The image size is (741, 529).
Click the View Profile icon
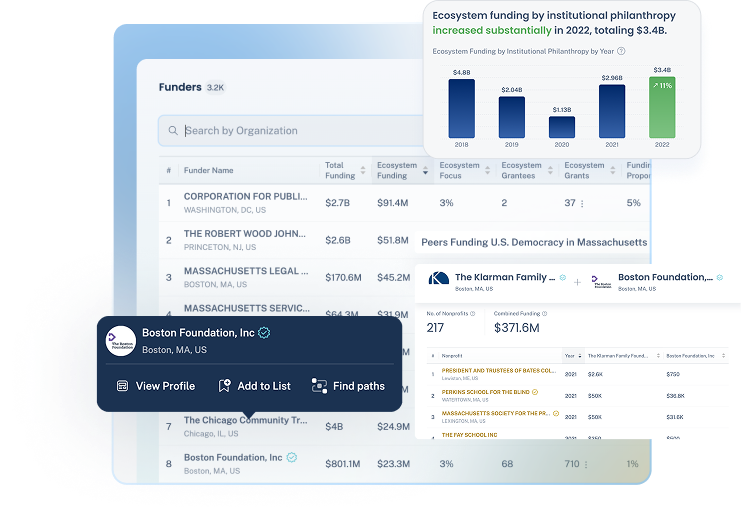pyautogui.click(x=122, y=386)
